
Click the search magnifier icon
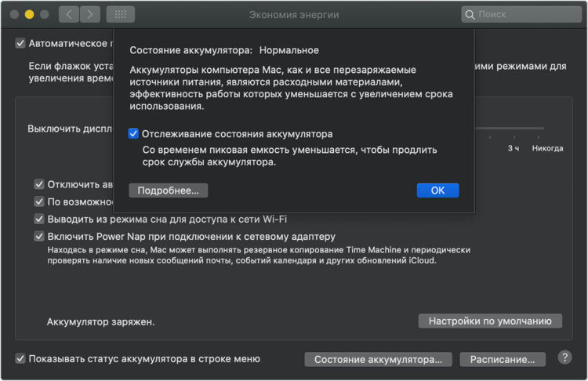[470, 15]
